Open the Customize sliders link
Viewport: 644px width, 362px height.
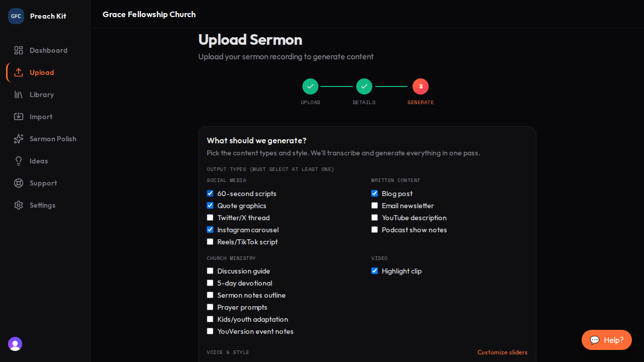[x=502, y=352]
